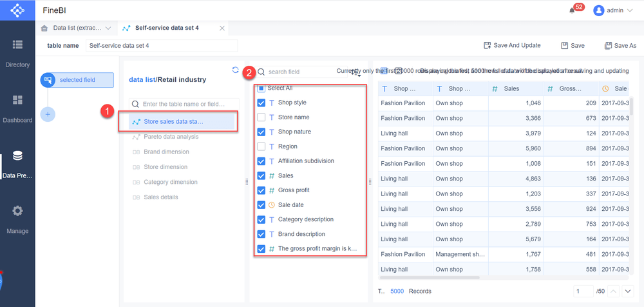
Task: Go to next page with down chevron
Action: pyautogui.click(x=629, y=292)
